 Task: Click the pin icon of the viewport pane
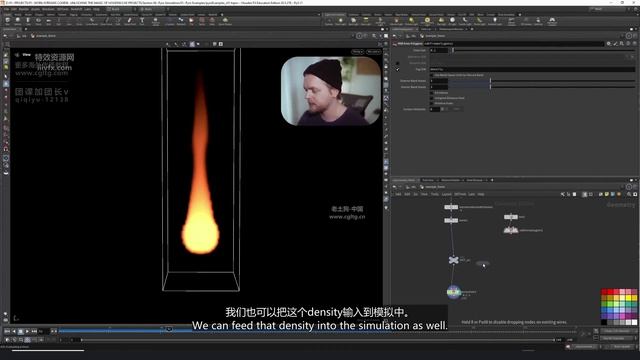coord(359,36)
